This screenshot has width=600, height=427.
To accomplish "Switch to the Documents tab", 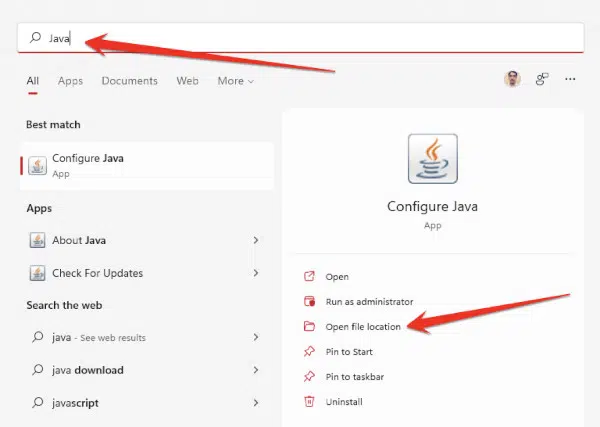I will tap(129, 81).
